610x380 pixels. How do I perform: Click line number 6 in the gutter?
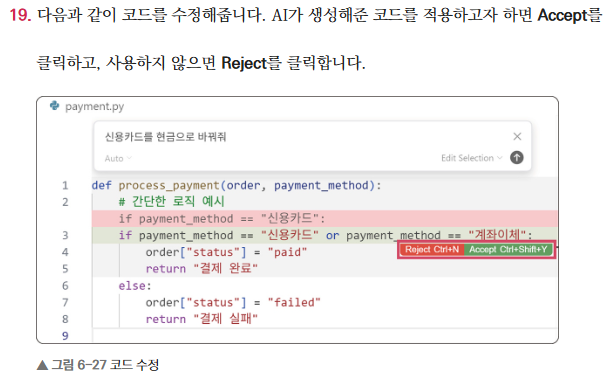click(65, 286)
